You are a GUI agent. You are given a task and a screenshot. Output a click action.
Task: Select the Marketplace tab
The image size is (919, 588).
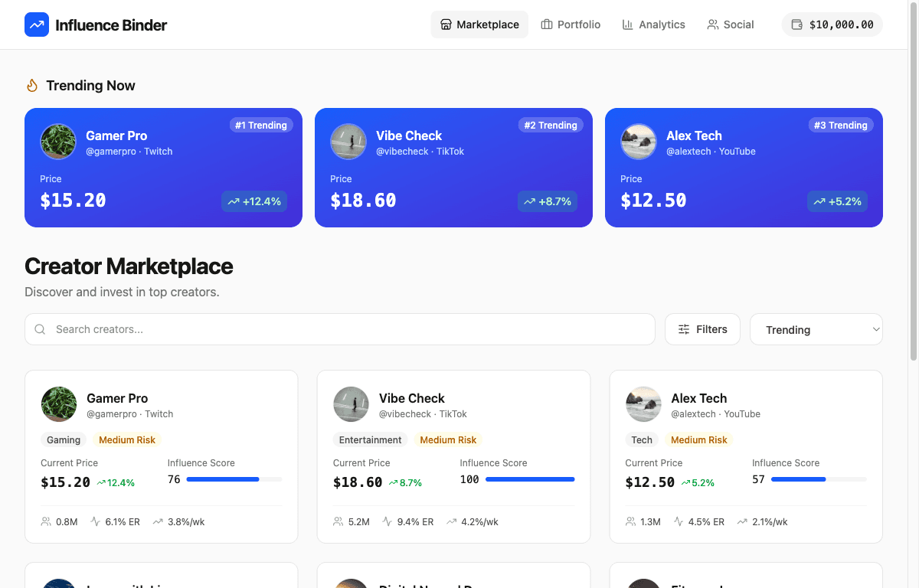479,24
